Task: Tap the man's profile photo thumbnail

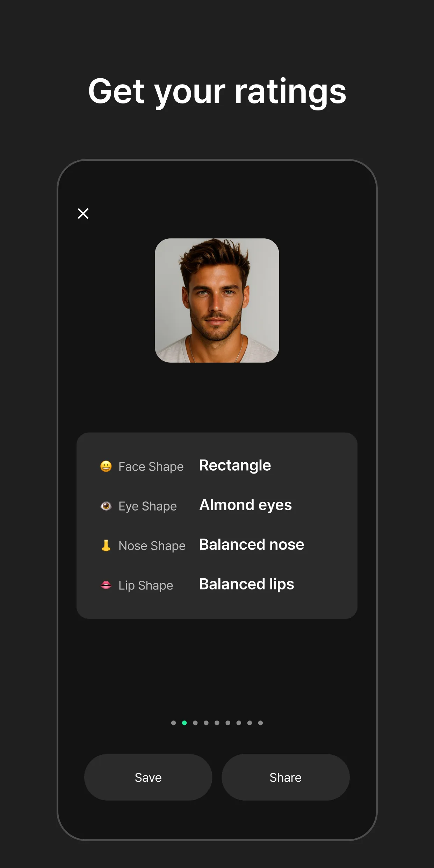Action: pos(217,301)
